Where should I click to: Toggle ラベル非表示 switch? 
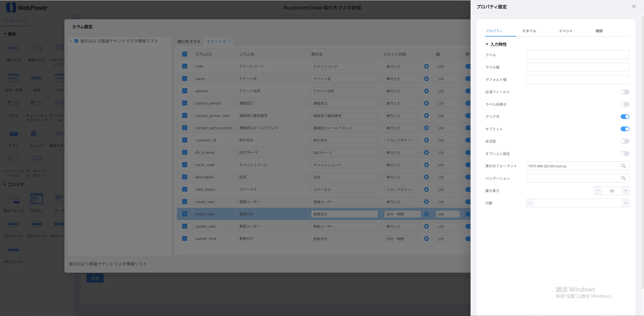coord(625,104)
